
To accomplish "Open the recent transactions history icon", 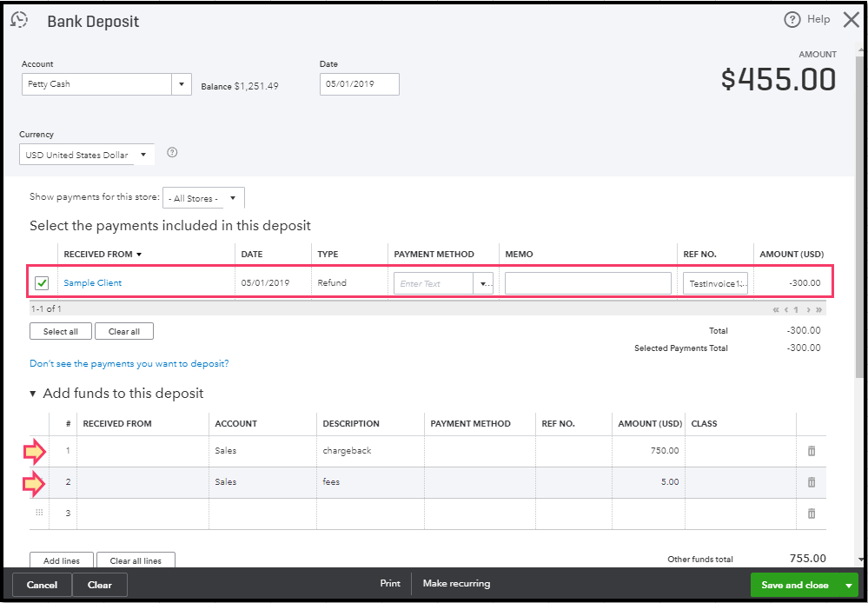I will [18, 21].
